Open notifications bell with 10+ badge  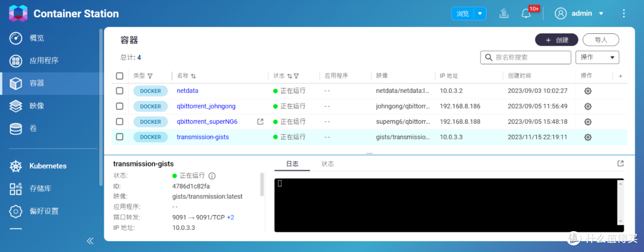tap(526, 14)
